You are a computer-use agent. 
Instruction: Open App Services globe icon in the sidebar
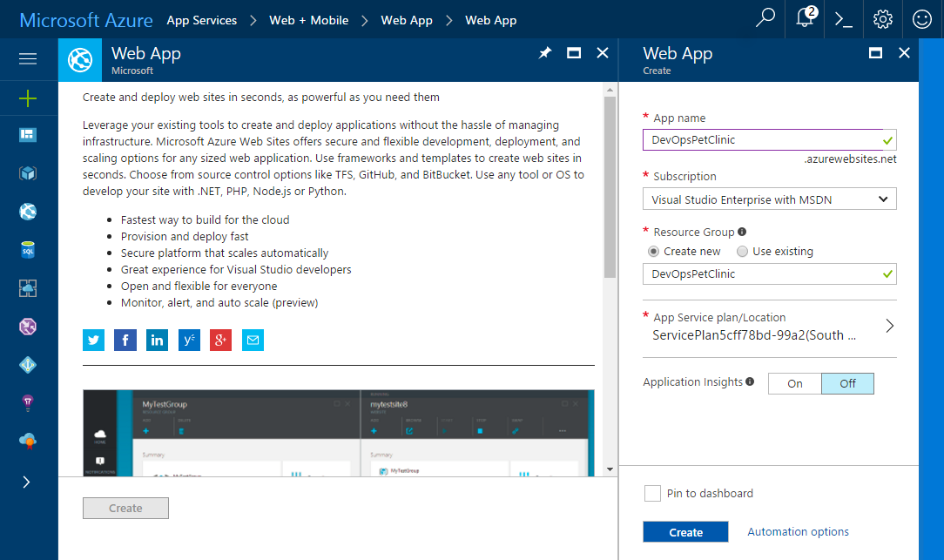click(x=28, y=212)
